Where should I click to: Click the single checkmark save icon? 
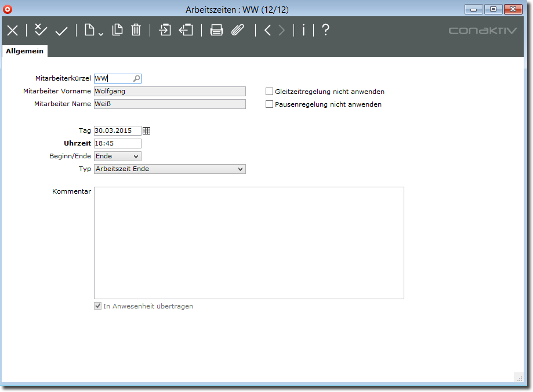[x=61, y=31]
